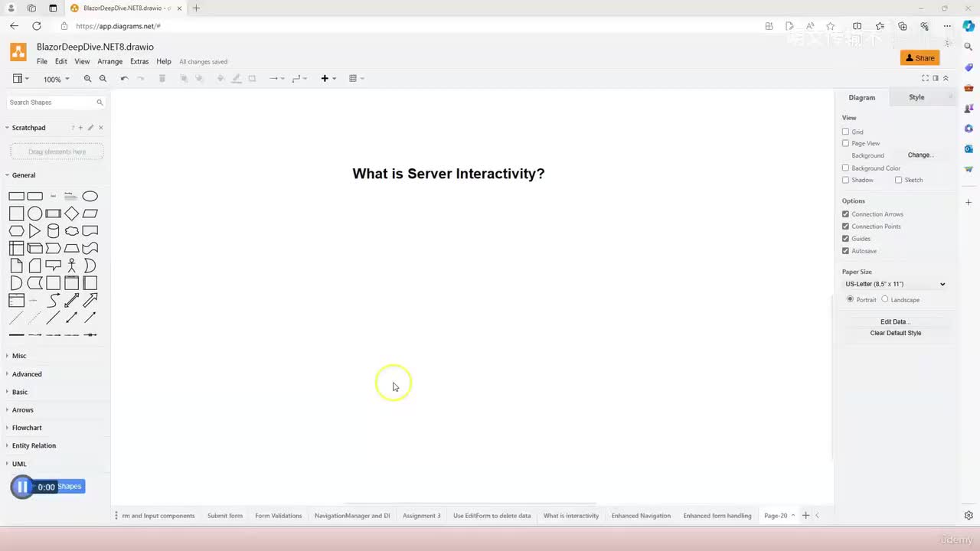This screenshot has height=551, width=980.
Task: Pick the parallelogram shape
Action: click(90, 214)
